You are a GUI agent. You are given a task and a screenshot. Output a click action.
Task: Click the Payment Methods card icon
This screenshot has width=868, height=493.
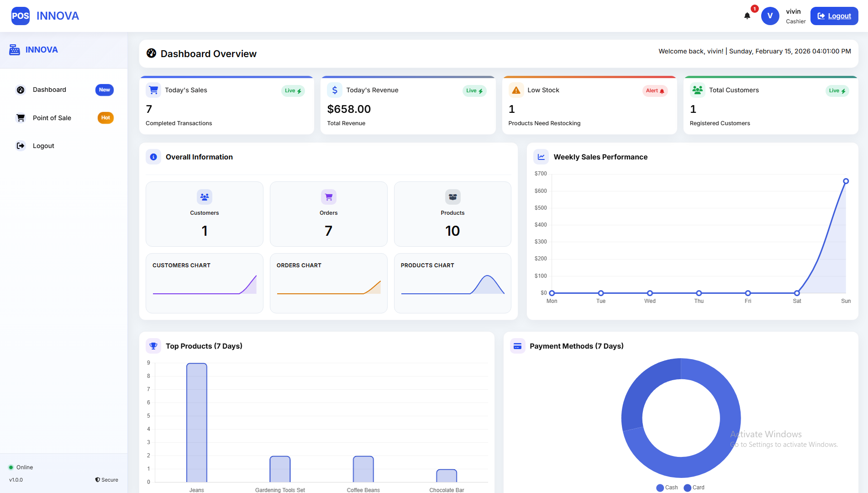coord(517,346)
